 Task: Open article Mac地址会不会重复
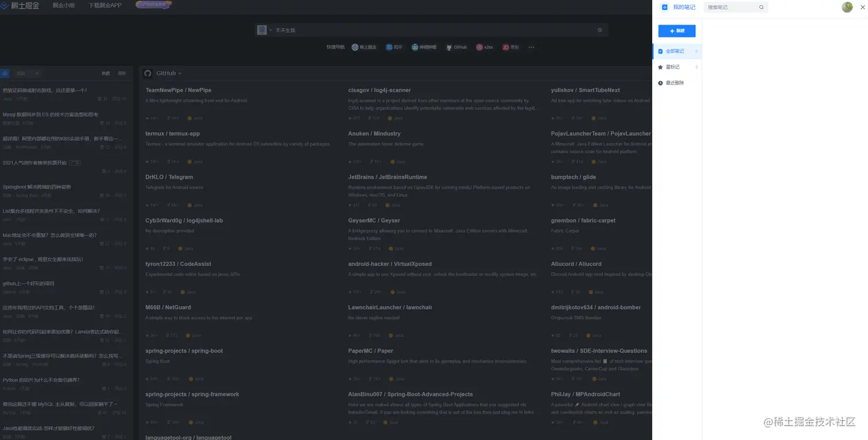point(49,235)
